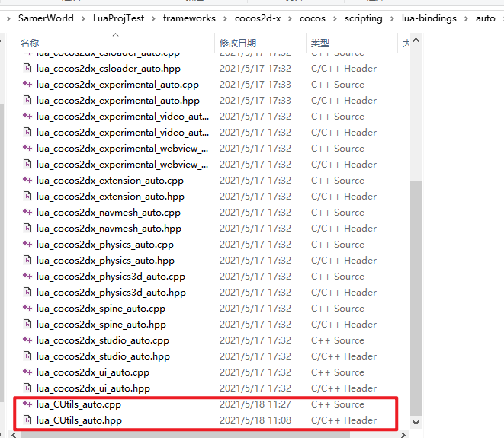
Task: Sort files by the 类型 column header
Action: [x=320, y=44]
